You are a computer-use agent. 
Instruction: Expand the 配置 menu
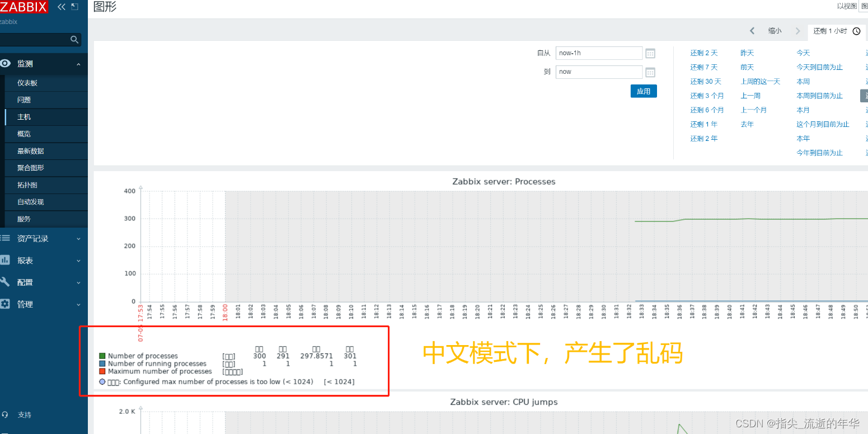point(78,282)
